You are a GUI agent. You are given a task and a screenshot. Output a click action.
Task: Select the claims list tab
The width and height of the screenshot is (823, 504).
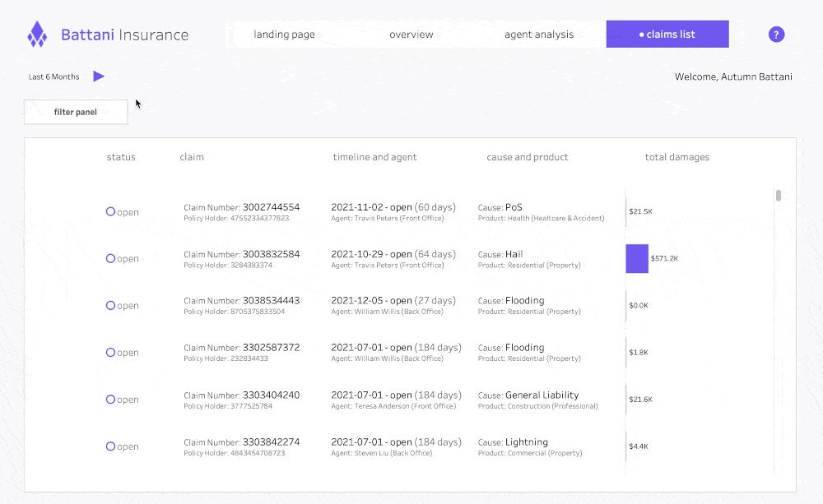[667, 35]
